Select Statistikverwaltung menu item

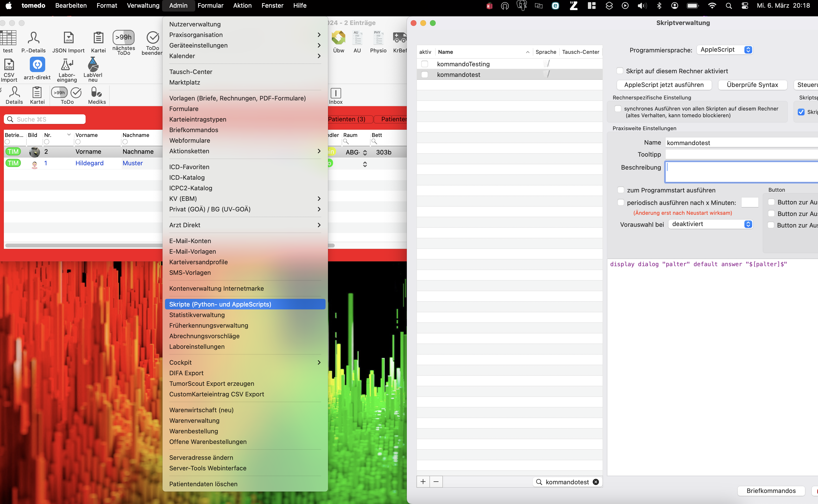[x=245, y=315]
